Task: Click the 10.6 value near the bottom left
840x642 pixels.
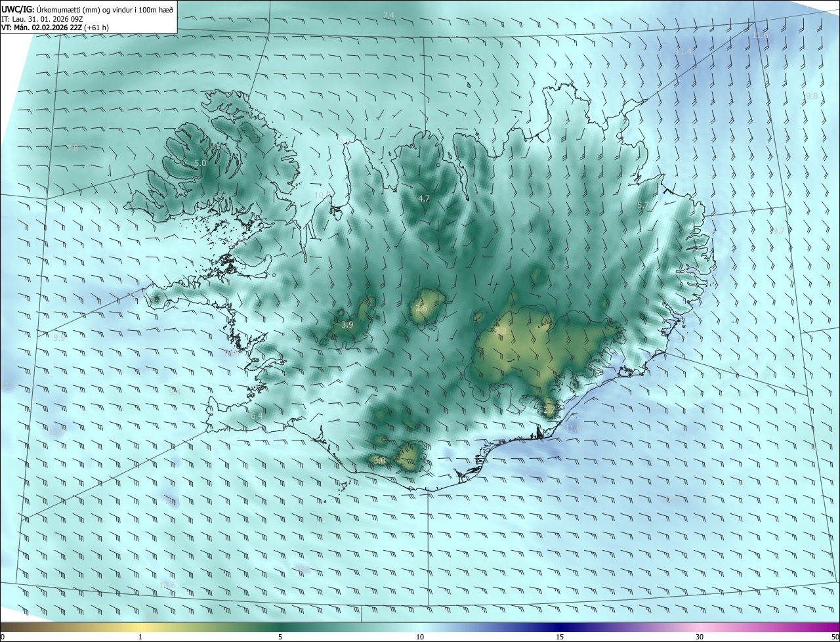Action: 168,586
